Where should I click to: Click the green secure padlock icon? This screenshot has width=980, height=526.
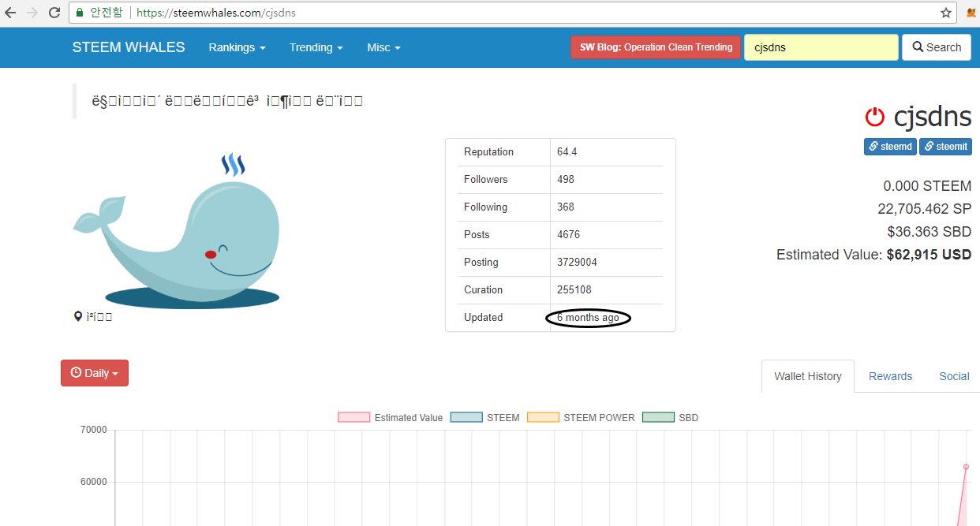80,13
